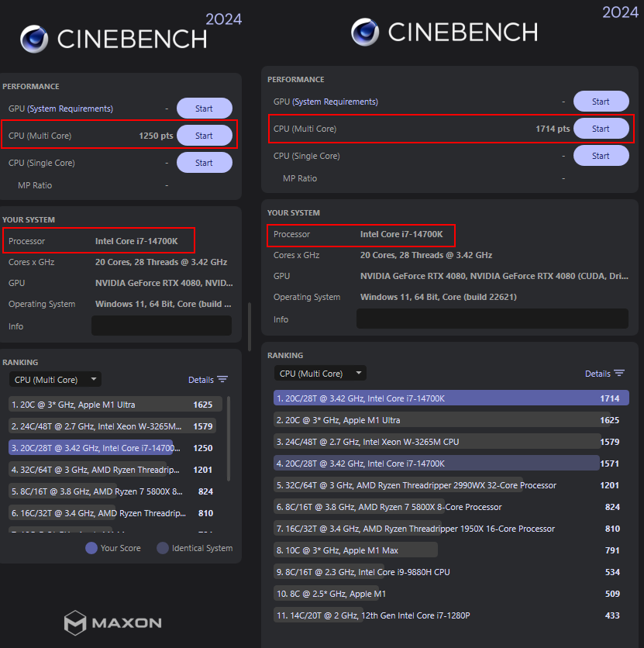Click Processor value in left window
Screen dimensions: 644x648
pyautogui.click(x=136, y=241)
